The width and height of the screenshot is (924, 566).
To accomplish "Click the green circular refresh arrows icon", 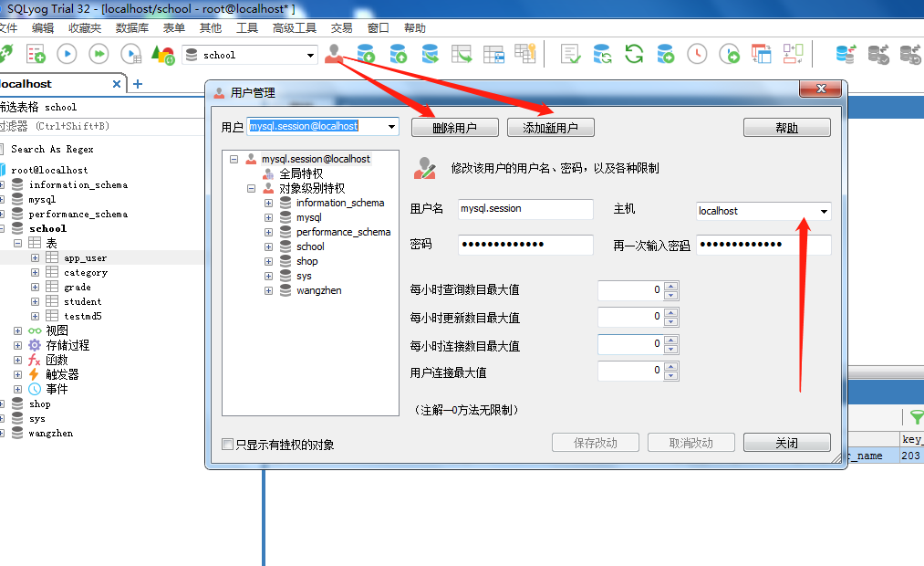I will coord(634,54).
